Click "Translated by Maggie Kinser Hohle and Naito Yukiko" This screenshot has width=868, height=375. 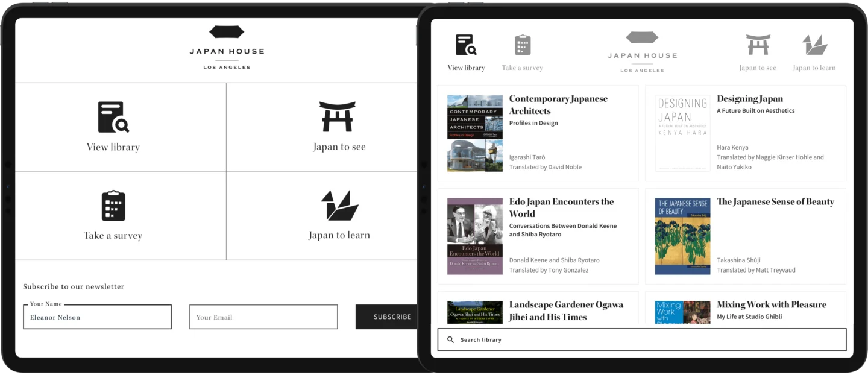(770, 162)
